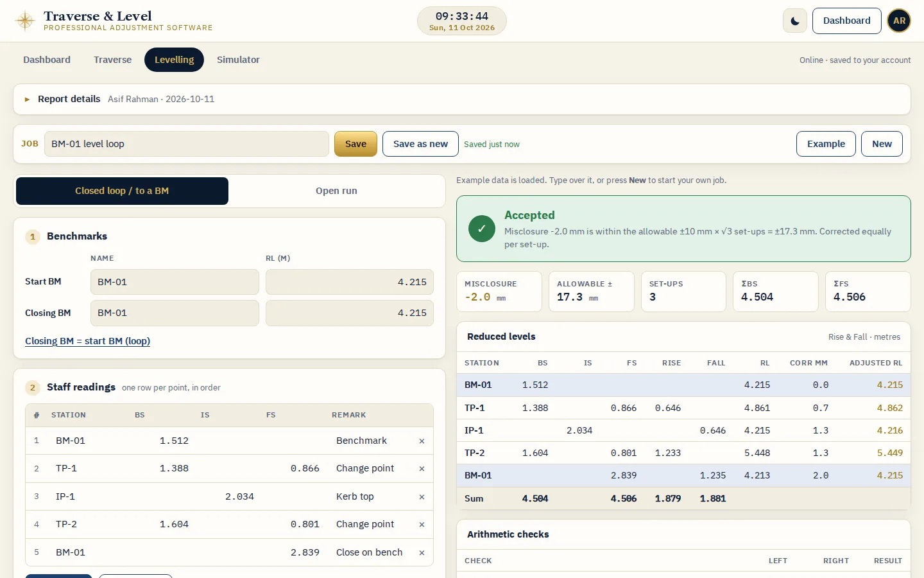Remove the IP-1 Kerb top row

422,496
